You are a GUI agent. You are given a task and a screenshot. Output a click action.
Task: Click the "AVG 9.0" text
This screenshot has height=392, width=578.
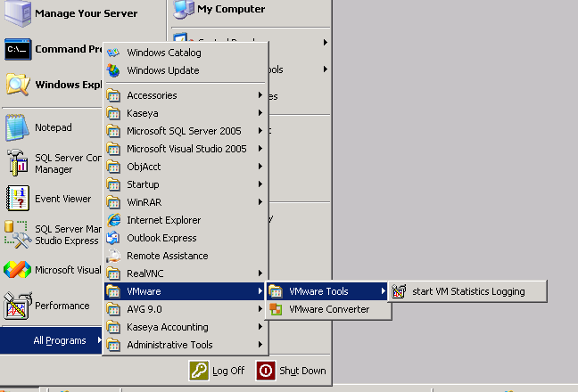144,309
